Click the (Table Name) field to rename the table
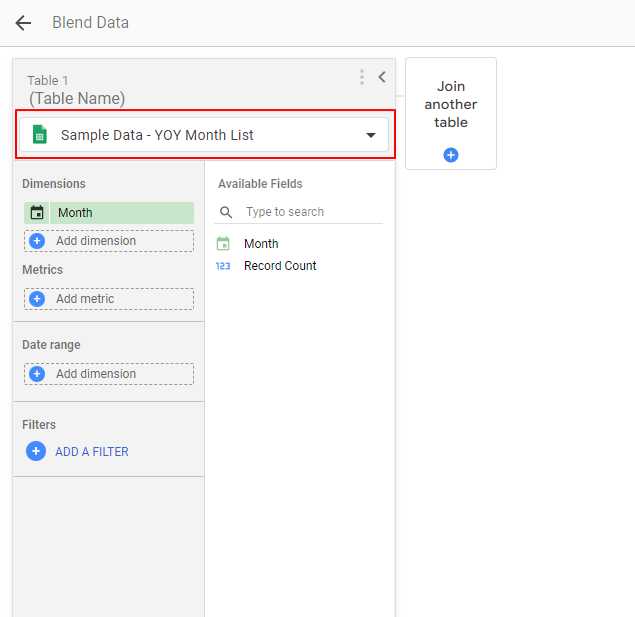 click(x=77, y=99)
